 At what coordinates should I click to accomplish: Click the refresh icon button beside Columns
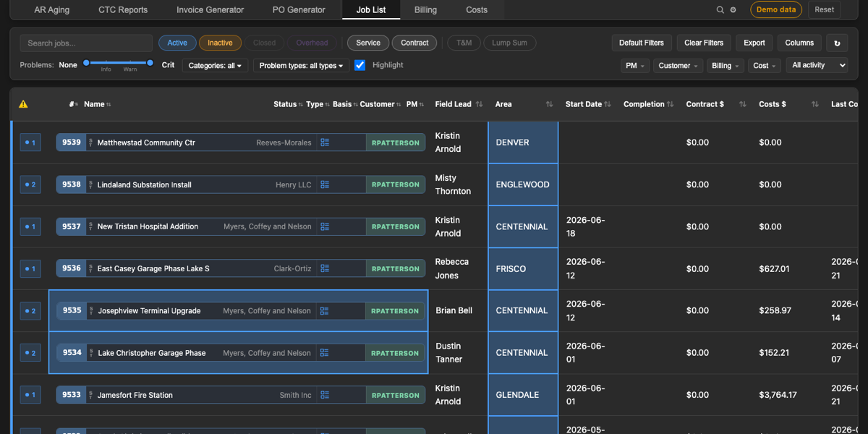838,43
